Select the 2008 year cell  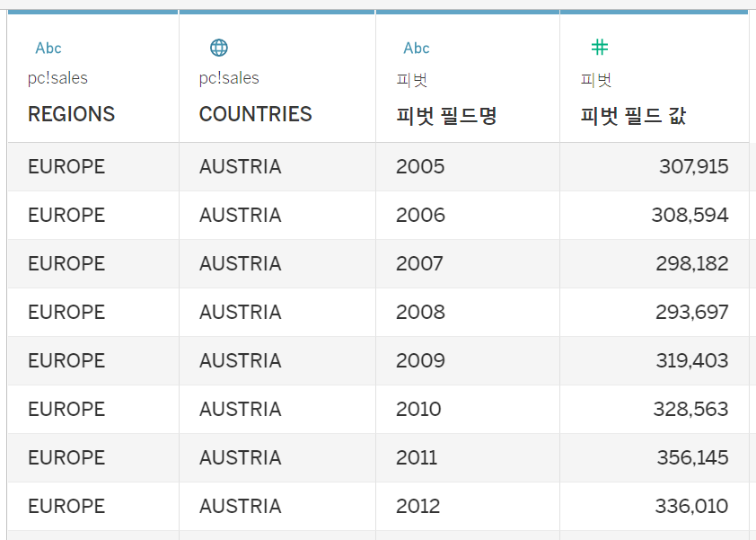(x=468, y=312)
